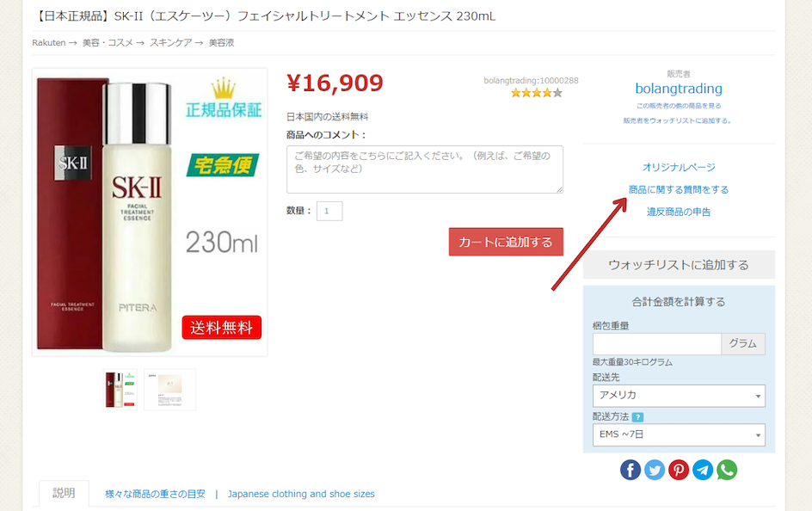Screen dimensions: 812x511
Task: View この販売者の他の商品を見る link
Action: tap(679, 106)
